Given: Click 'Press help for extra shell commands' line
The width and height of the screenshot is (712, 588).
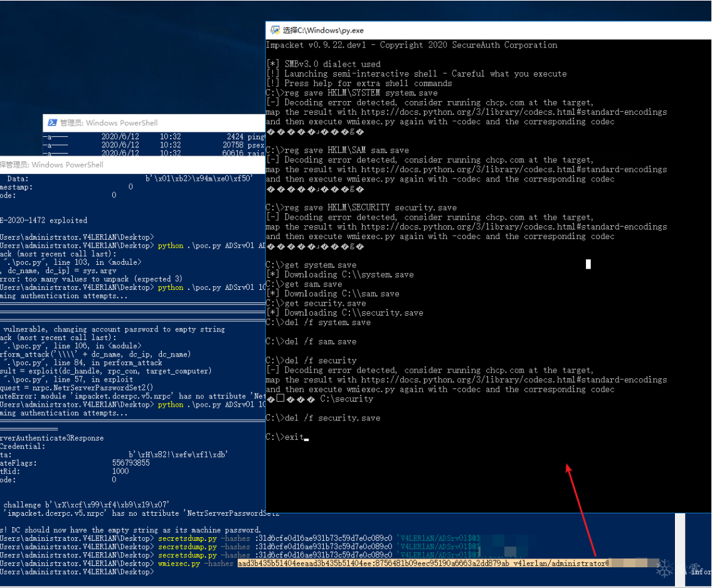Looking at the screenshot, I should (x=359, y=83).
